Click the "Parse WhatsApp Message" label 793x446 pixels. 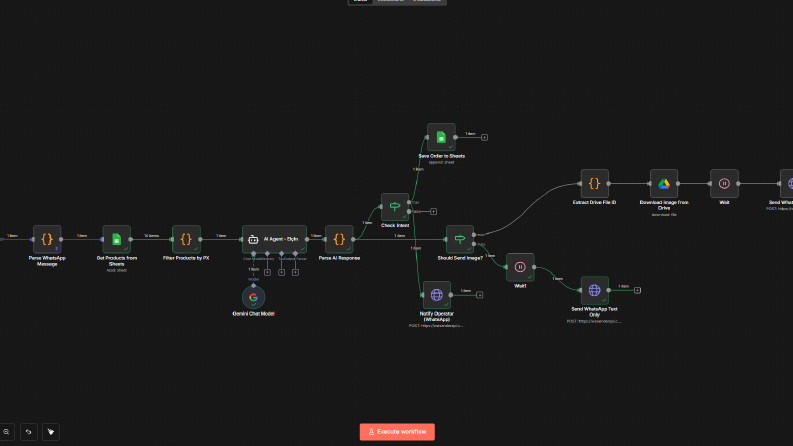point(47,261)
